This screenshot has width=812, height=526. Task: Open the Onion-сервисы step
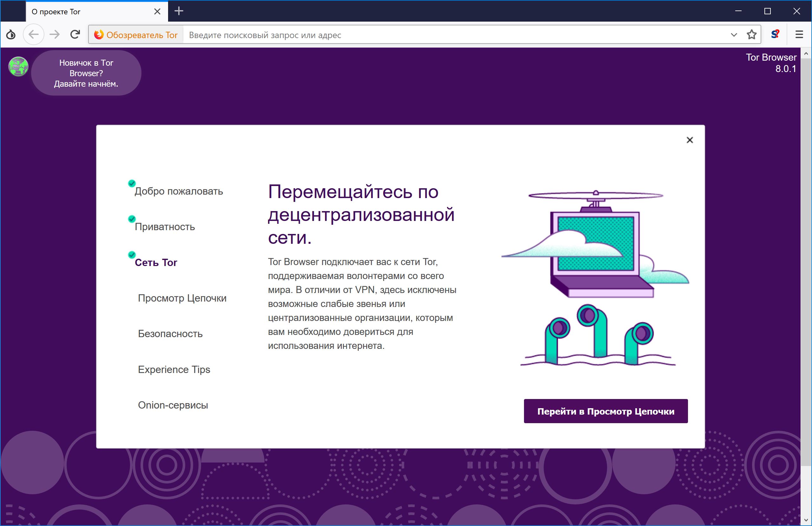[173, 405]
